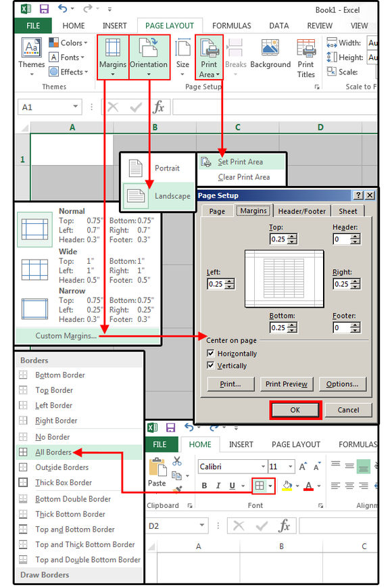Click the Options... button
This screenshot has height=587, width=392.
pyautogui.click(x=342, y=384)
